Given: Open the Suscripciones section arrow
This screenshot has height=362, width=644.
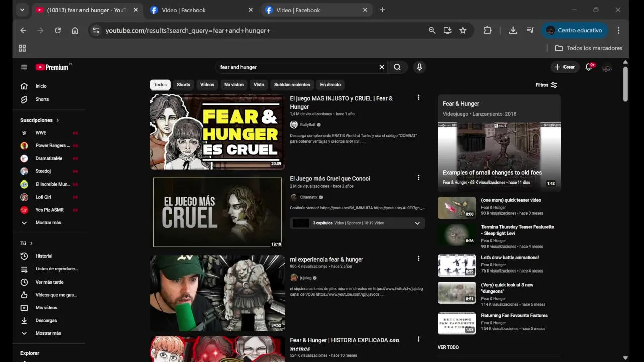Looking at the screenshot, I should [x=58, y=120].
